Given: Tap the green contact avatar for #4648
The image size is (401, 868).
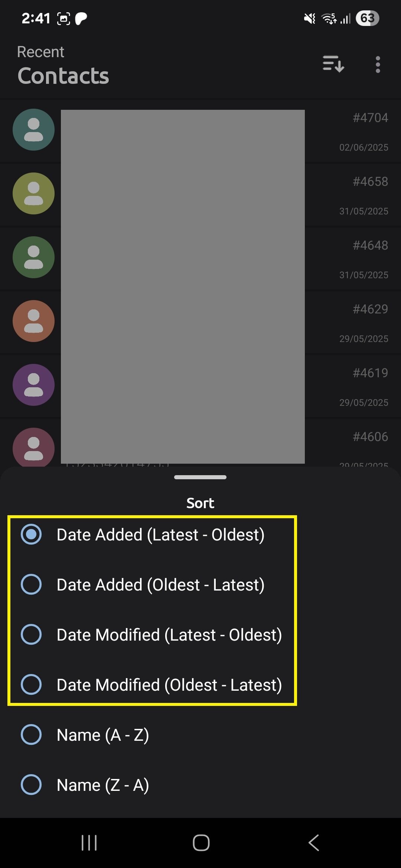Looking at the screenshot, I should click(33, 257).
